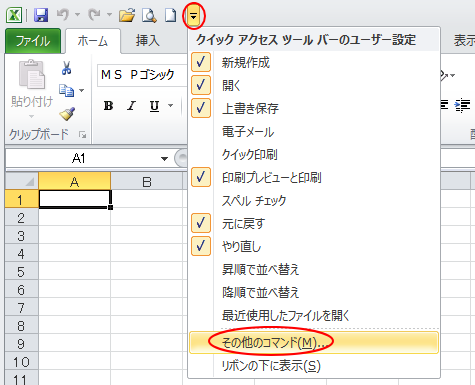Image resolution: width=475 pixels, height=385 pixels.
Task: Enable クイック印刷 in the menu
Action: point(313,154)
